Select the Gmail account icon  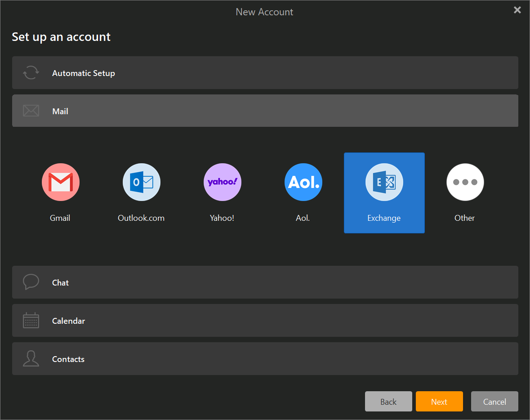tap(61, 182)
